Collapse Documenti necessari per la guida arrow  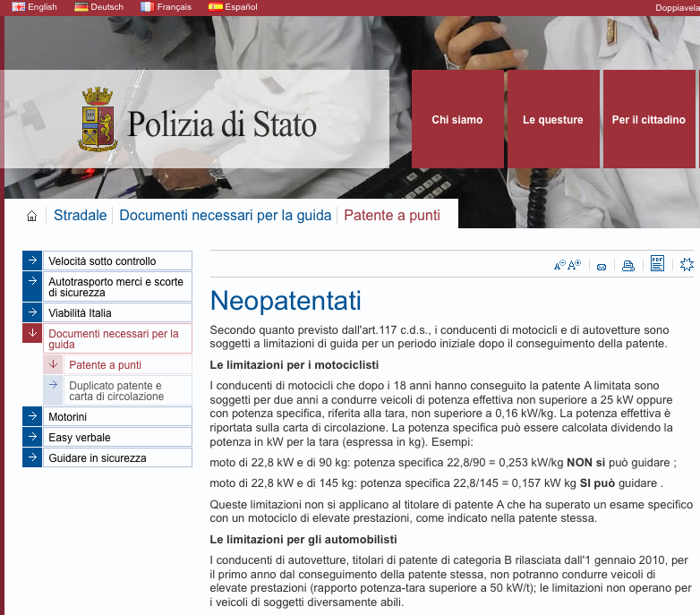pos(32,333)
